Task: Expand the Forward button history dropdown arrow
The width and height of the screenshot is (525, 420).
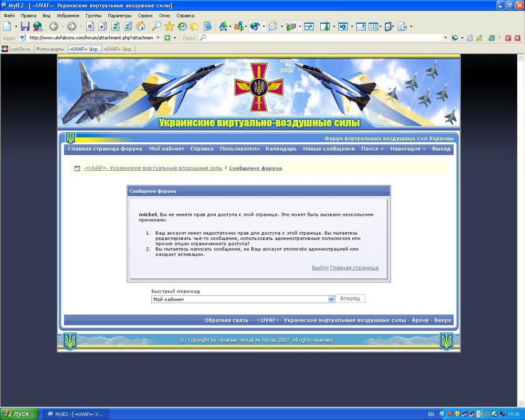Action: 81,26
